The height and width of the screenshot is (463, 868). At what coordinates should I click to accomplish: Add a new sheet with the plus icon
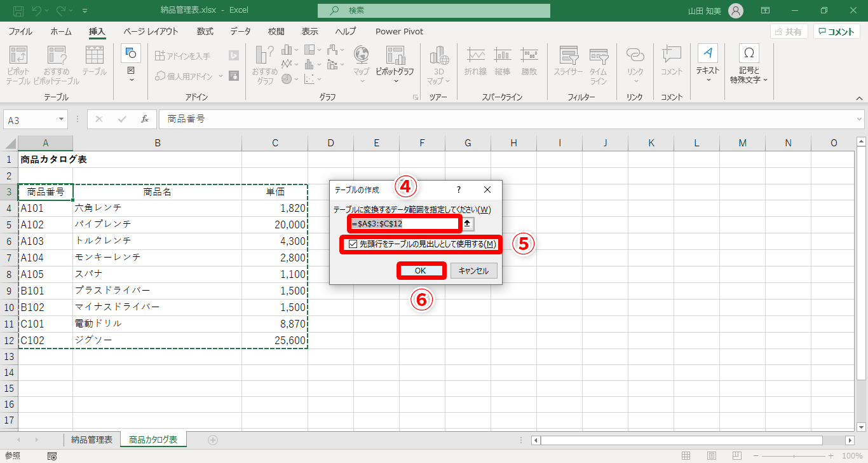(x=213, y=439)
